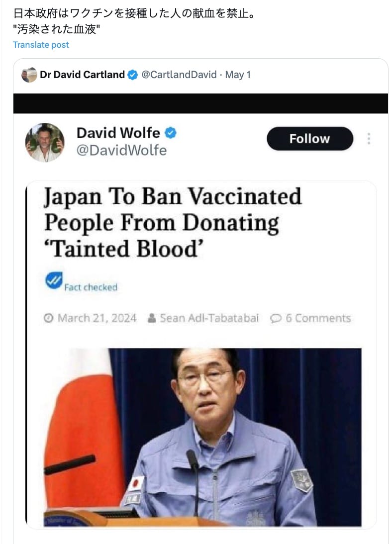Click David Wolfe's profile picture
The width and height of the screenshot is (392, 544).
[x=45, y=142]
